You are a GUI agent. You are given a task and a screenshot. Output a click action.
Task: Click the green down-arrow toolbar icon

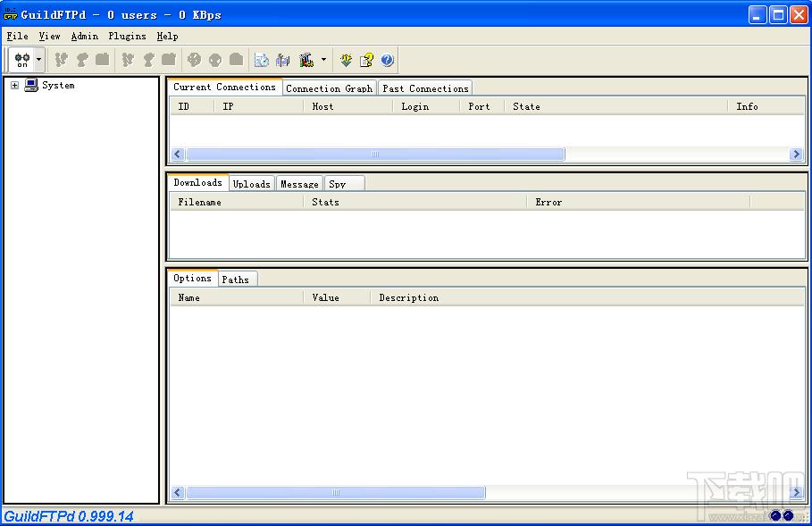[347, 60]
